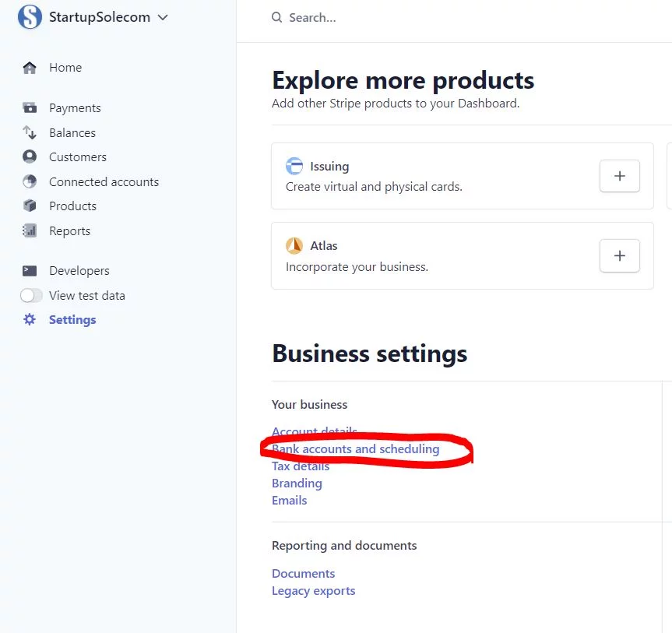
Task: Enable the View test data toggle
Action: [x=31, y=296]
